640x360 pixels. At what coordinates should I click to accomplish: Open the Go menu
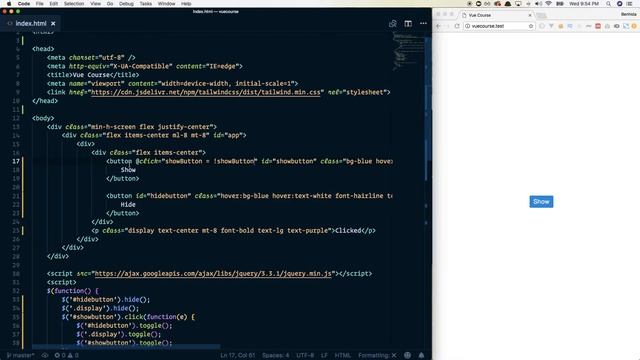pos(110,4)
